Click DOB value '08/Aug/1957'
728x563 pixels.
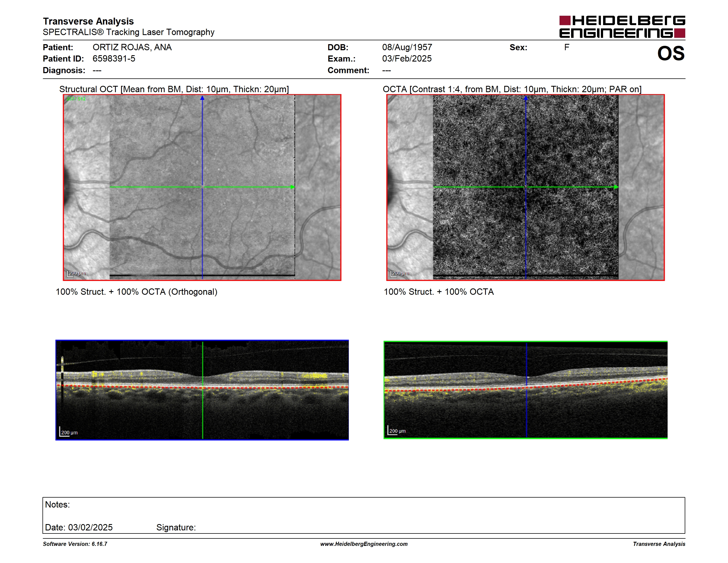click(407, 47)
